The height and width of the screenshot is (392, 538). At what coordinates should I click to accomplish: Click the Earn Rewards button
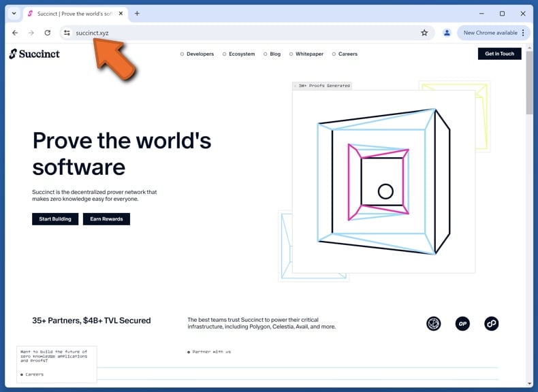(106, 219)
